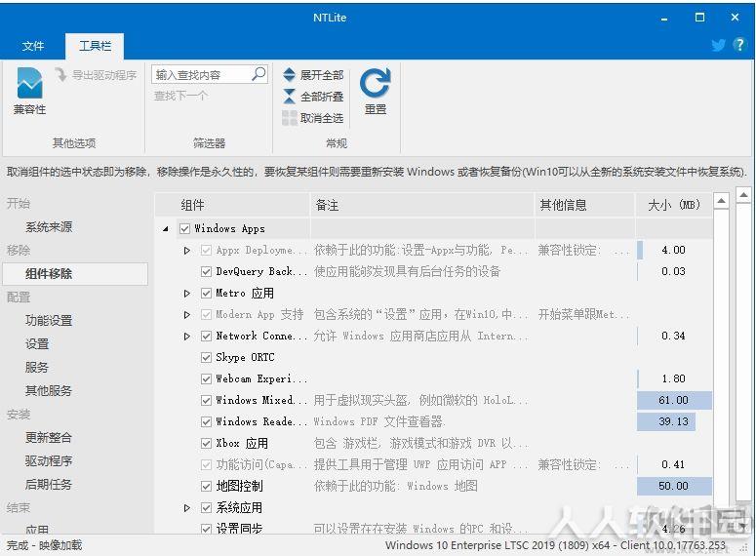Uncheck the Xbox 应用 checkbox
Screen dimensions: 756x556
coord(206,443)
